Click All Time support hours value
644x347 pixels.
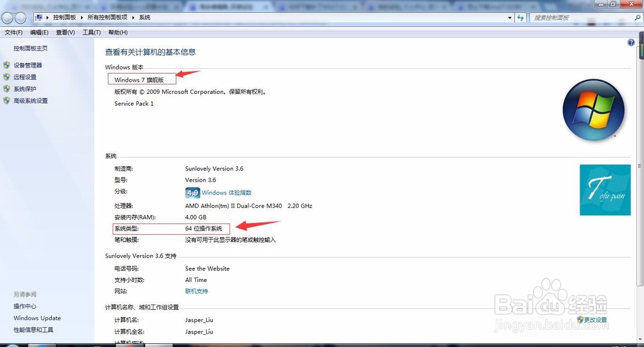pyautogui.click(x=196, y=280)
